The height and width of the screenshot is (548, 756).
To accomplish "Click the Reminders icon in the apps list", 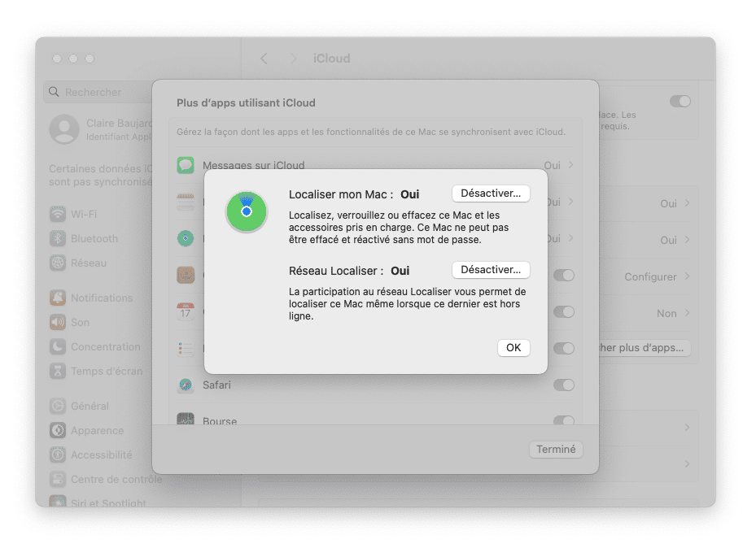I will (186, 348).
